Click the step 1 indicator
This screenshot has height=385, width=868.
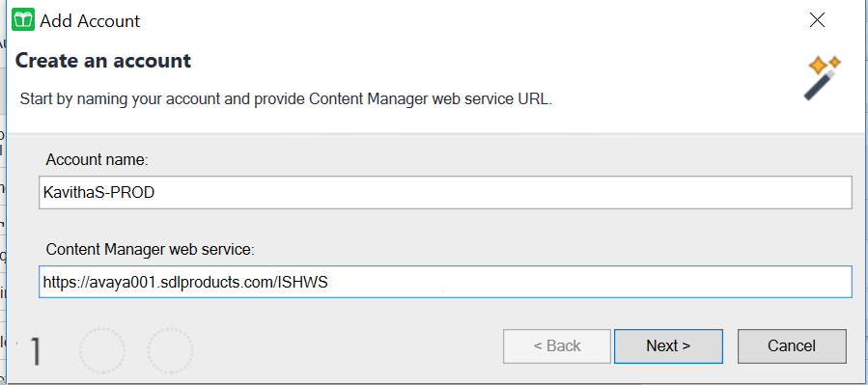(35, 350)
